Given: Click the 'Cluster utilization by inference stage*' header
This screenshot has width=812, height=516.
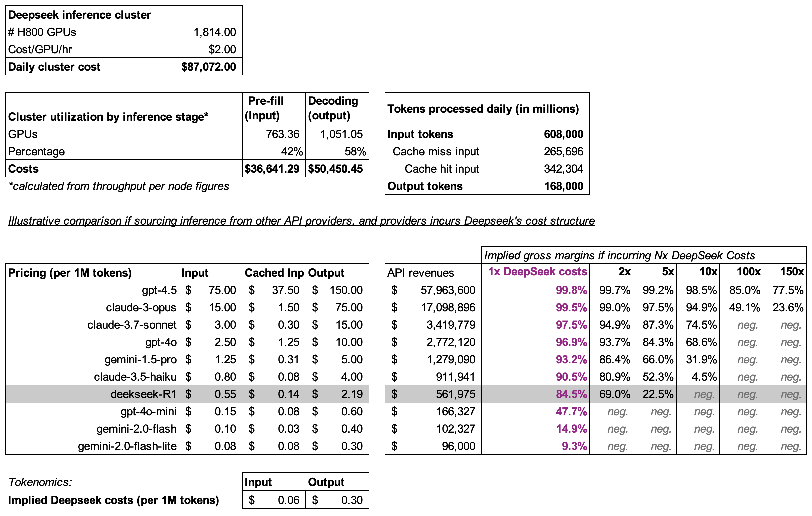Looking at the screenshot, I should click(x=108, y=117).
